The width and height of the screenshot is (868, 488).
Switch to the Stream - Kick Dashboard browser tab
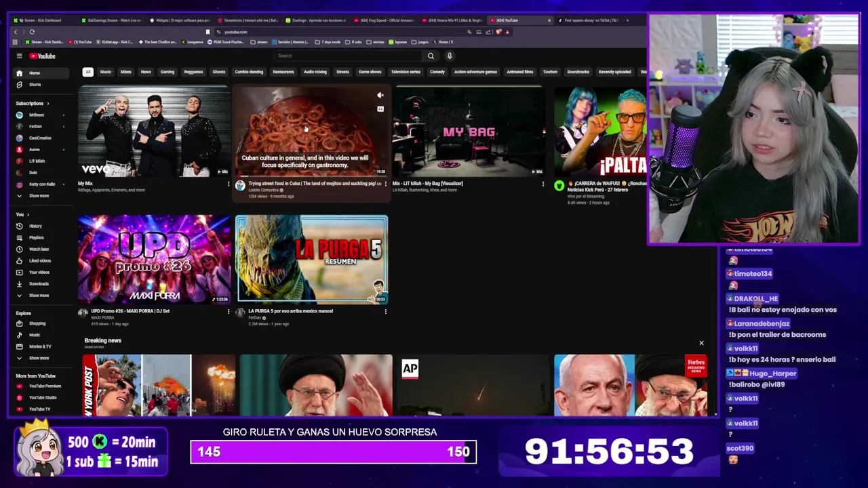43,20
